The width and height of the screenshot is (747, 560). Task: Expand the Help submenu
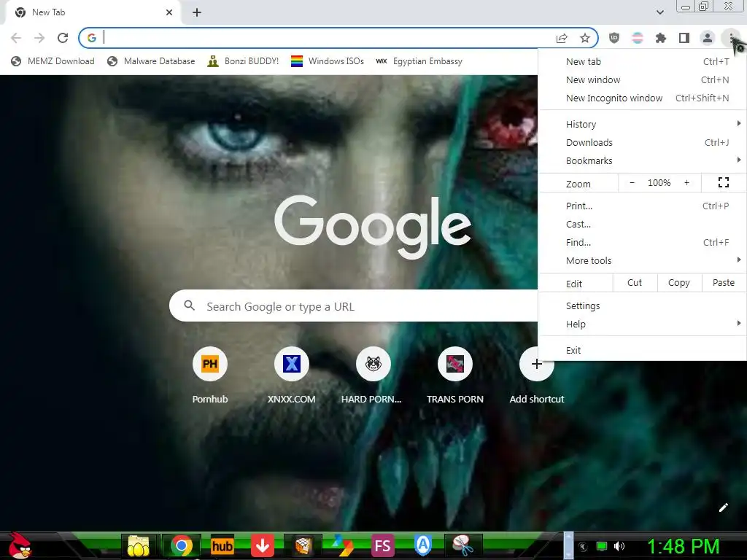(642, 324)
